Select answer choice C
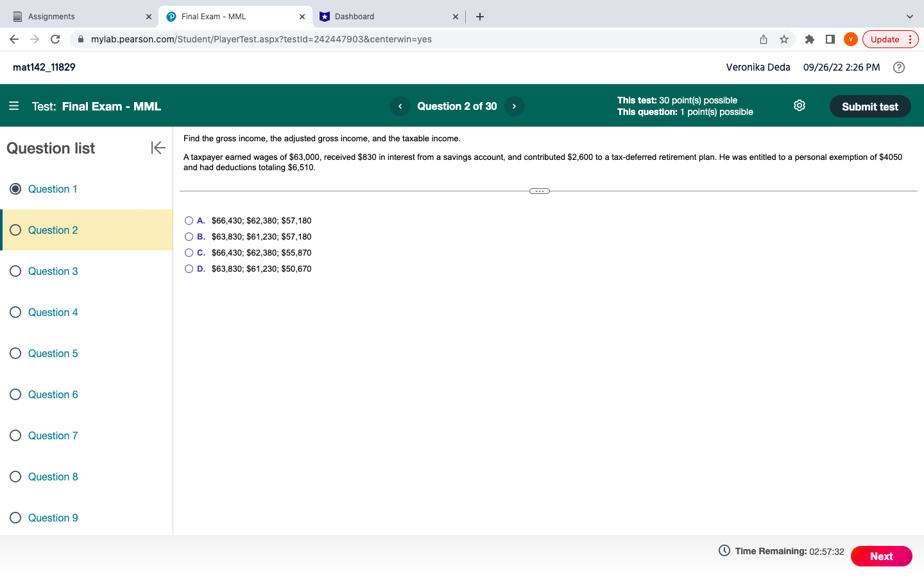Image resolution: width=924 pixels, height=578 pixels. tap(189, 252)
